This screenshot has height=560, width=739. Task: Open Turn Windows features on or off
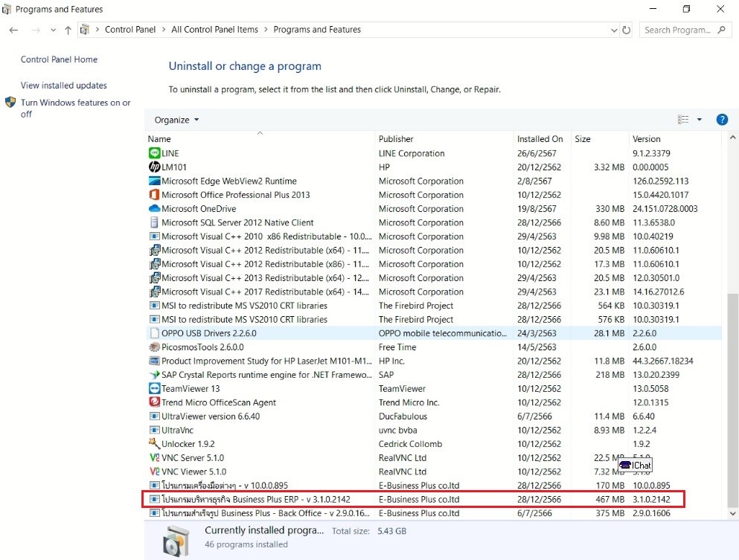tap(75, 109)
